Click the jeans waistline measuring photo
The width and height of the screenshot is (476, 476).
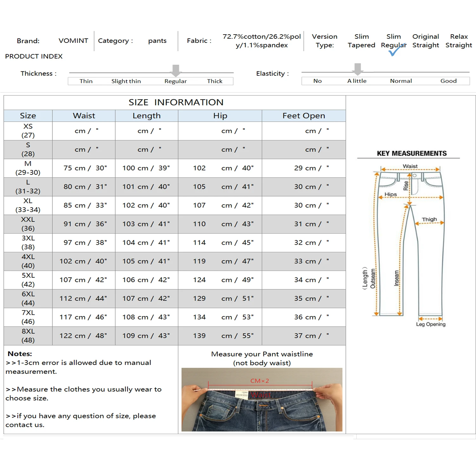(x=262, y=400)
